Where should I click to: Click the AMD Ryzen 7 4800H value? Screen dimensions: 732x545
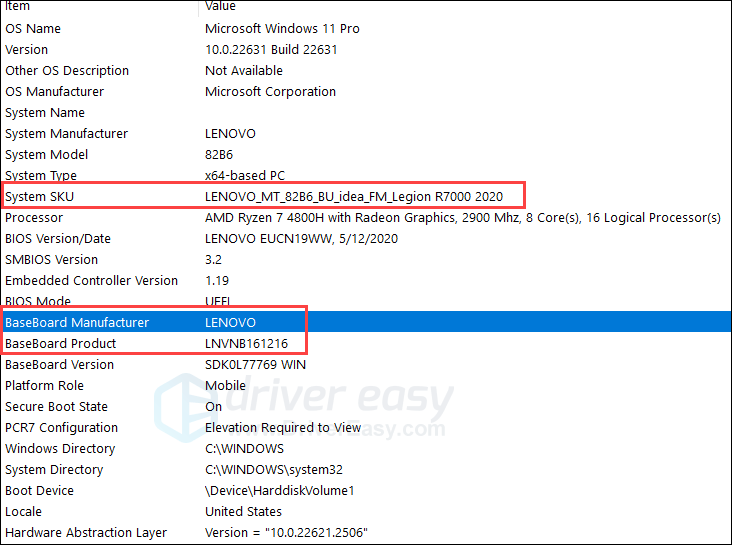pyautogui.click(x=463, y=218)
